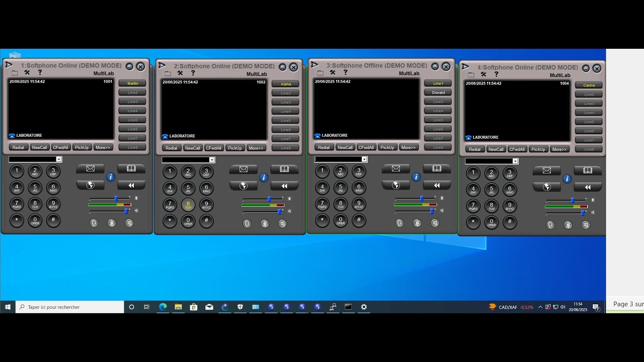Viewport: 644px width, 362px height.
Task: Click the globe web button in Softphone 4
Action: (x=547, y=187)
